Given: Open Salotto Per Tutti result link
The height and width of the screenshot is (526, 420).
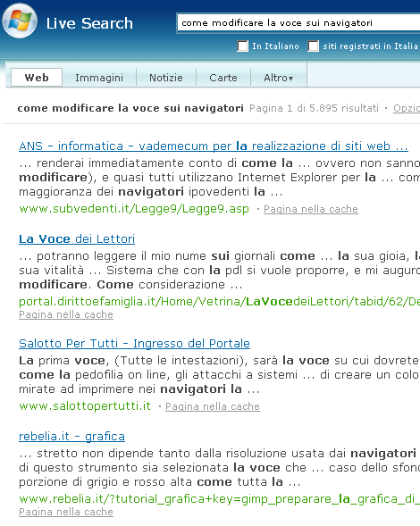Looking at the screenshot, I should (134, 344).
